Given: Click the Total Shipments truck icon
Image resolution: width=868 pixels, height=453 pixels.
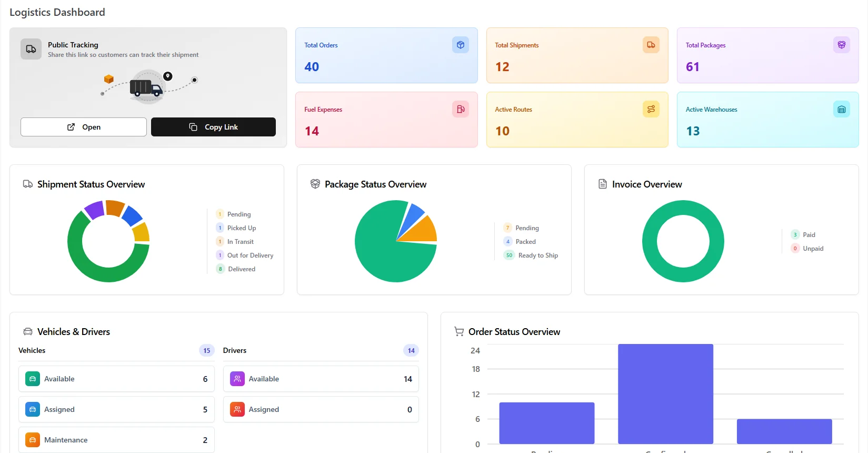Looking at the screenshot, I should 651,45.
